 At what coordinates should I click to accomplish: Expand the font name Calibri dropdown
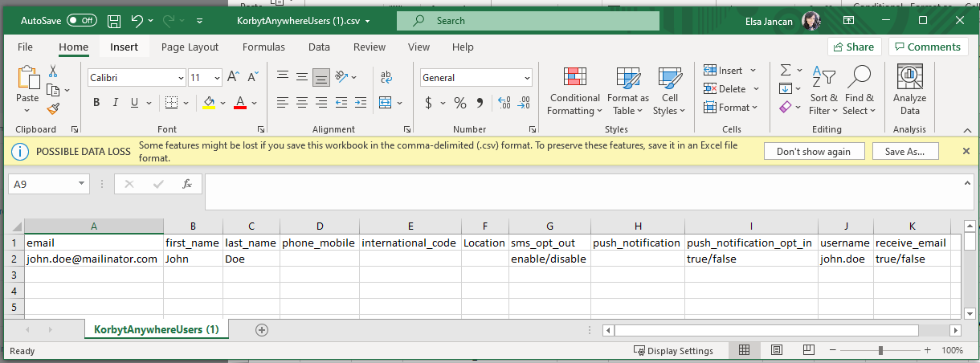[x=181, y=78]
